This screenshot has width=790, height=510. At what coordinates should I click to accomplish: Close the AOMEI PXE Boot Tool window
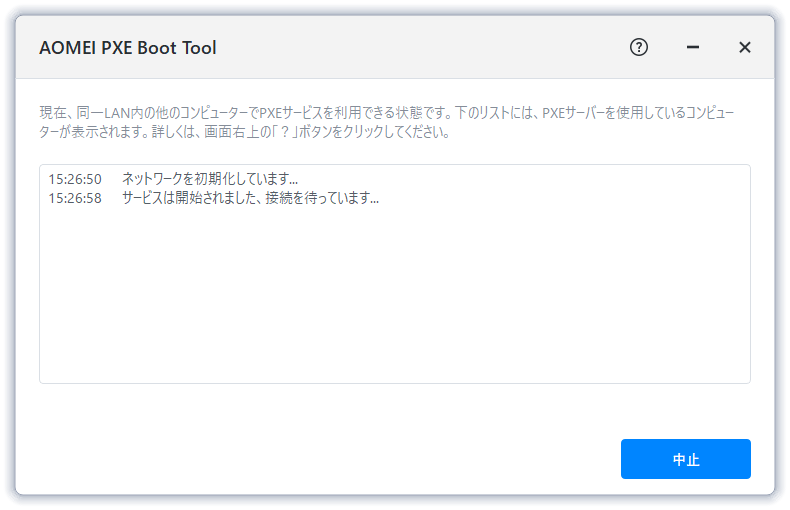click(x=744, y=47)
